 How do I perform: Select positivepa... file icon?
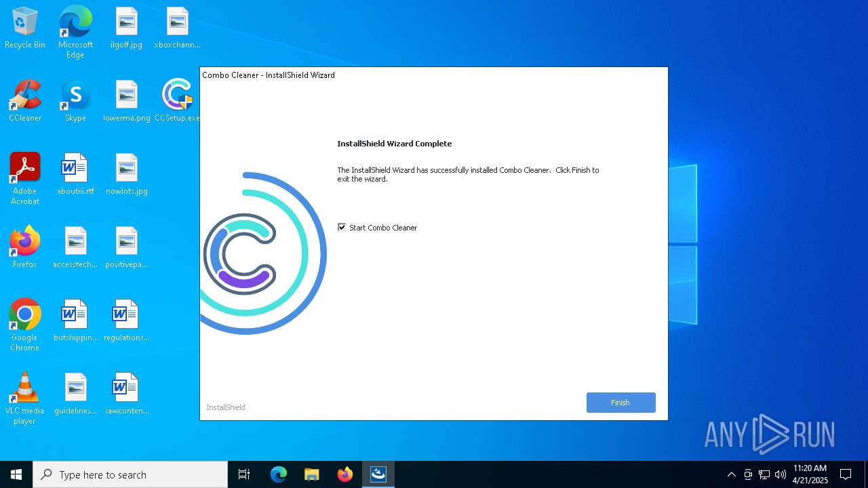coord(127,248)
